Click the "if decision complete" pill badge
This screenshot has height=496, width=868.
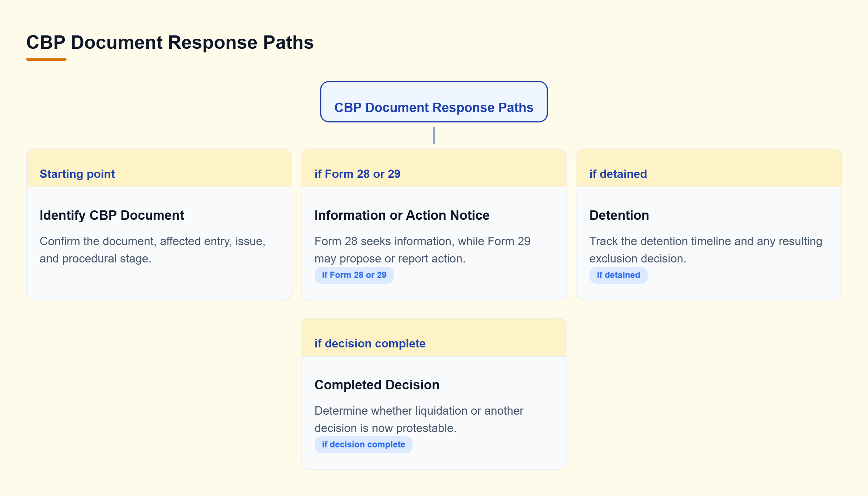[x=363, y=445]
